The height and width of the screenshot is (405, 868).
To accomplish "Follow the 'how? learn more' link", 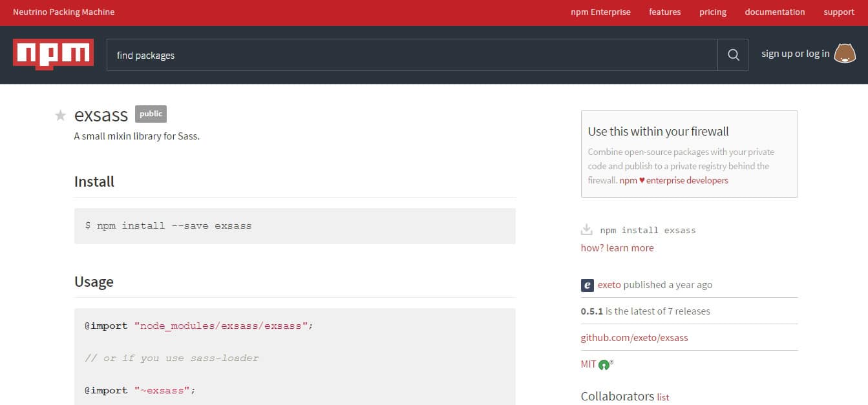I will [x=617, y=248].
